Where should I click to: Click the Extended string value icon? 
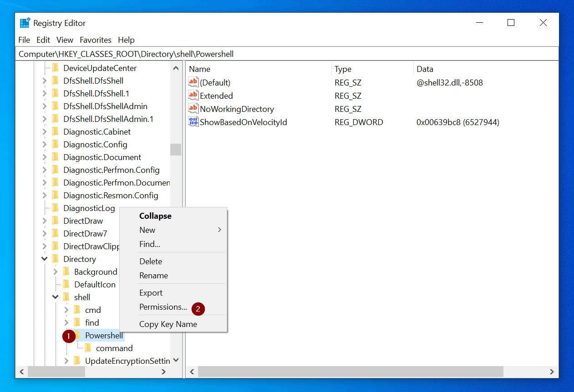(193, 95)
